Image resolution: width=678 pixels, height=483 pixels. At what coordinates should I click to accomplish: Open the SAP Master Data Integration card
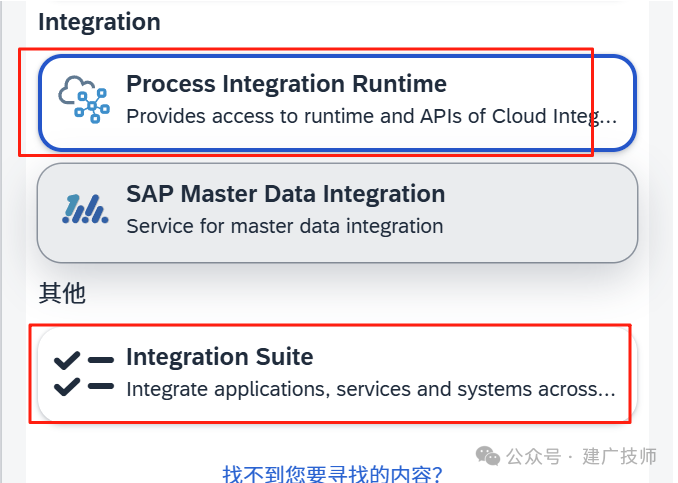coord(337,213)
